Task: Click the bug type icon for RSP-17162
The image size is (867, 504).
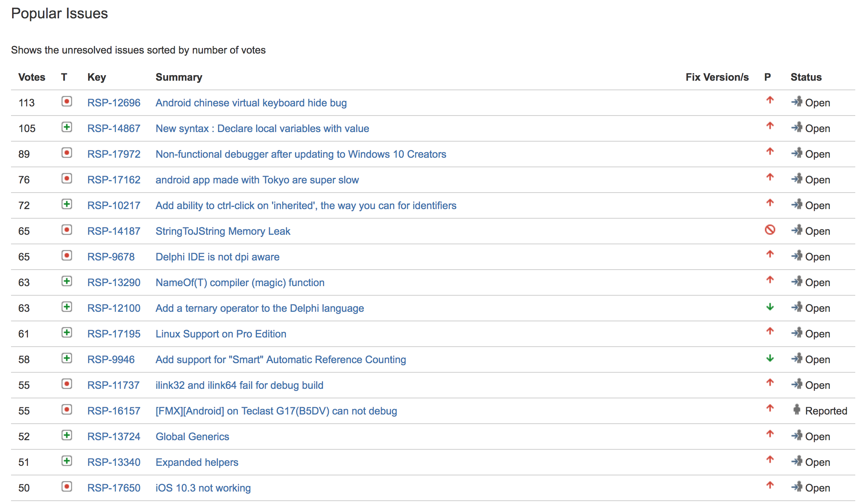Action: click(66, 178)
